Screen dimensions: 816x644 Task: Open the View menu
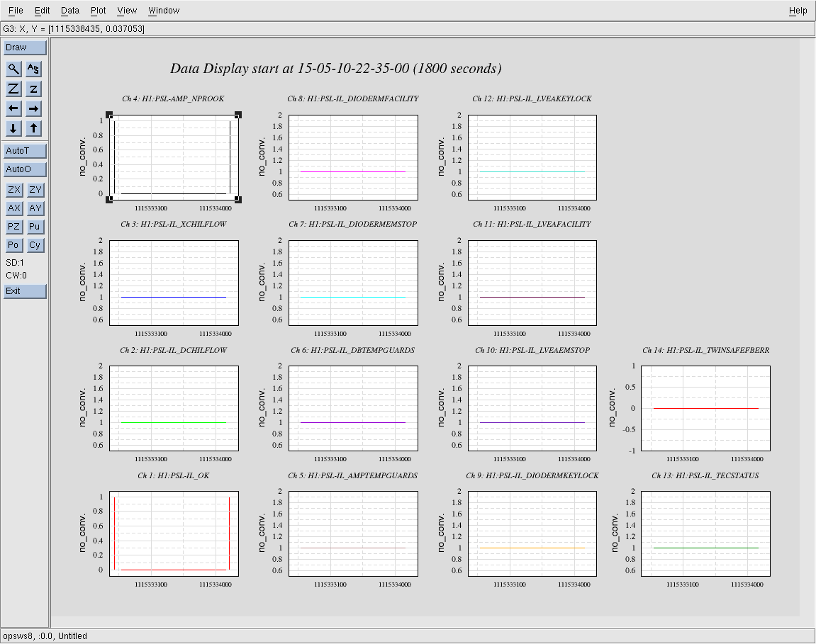[127, 11]
